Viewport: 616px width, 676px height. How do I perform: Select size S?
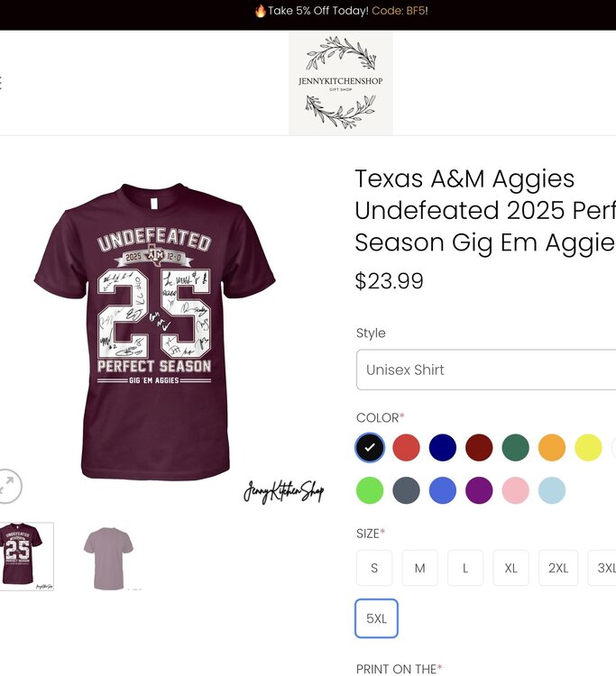click(x=374, y=568)
